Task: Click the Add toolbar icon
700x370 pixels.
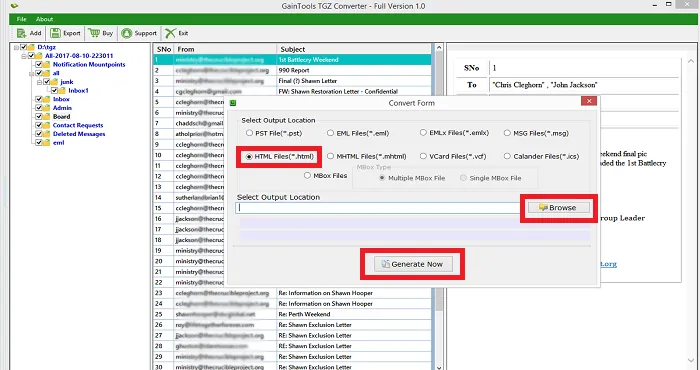Action: pos(21,33)
